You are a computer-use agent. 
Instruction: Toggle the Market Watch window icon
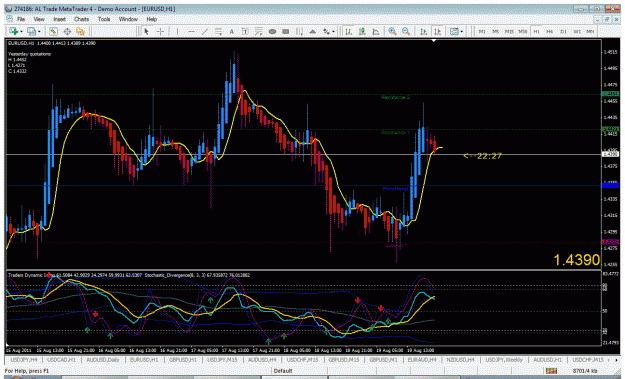(x=53, y=31)
